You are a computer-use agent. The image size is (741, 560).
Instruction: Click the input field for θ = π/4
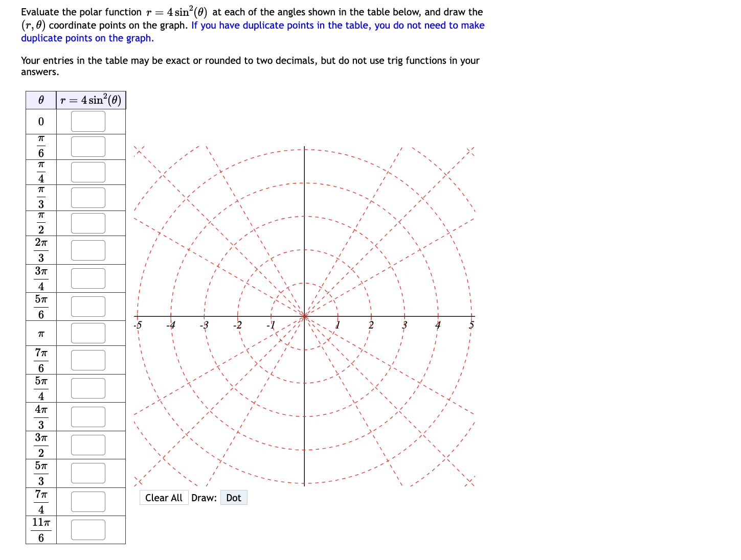87,172
